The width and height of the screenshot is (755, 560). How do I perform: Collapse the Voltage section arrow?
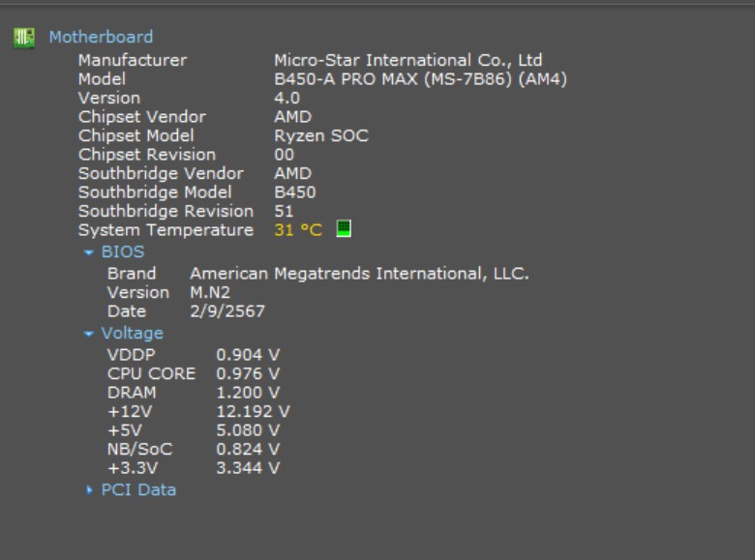90,334
